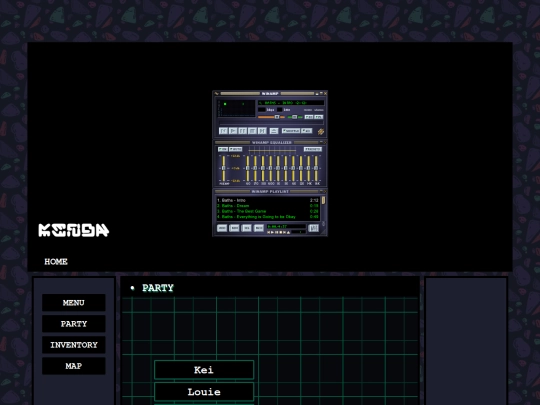Click the 1K equalizer band slider
This screenshot has width=540, height=405.
coord(278,168)
